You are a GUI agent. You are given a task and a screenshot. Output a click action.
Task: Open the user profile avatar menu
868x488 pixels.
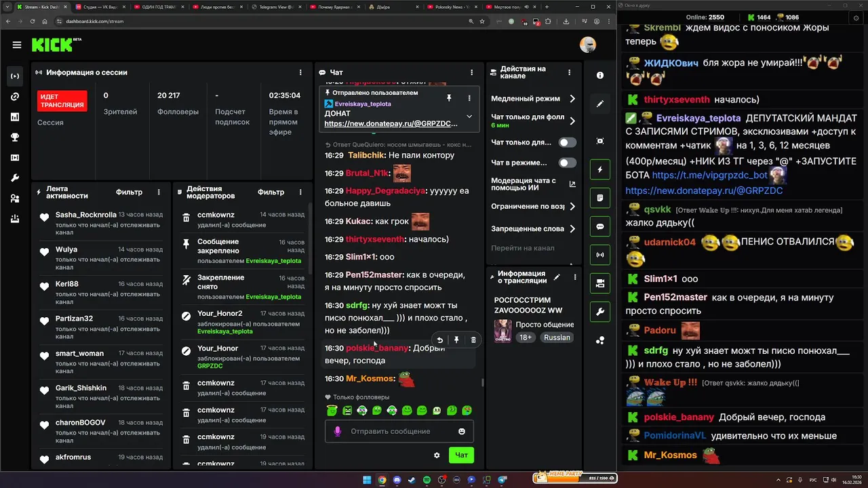pyautogui.click(x=587, y=45)
